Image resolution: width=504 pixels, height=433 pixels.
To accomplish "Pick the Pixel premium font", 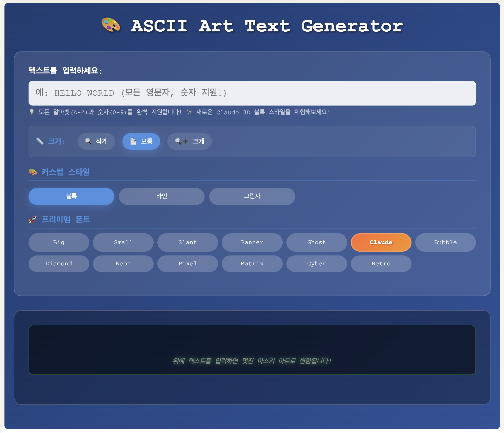I will [x=188, y=263].
